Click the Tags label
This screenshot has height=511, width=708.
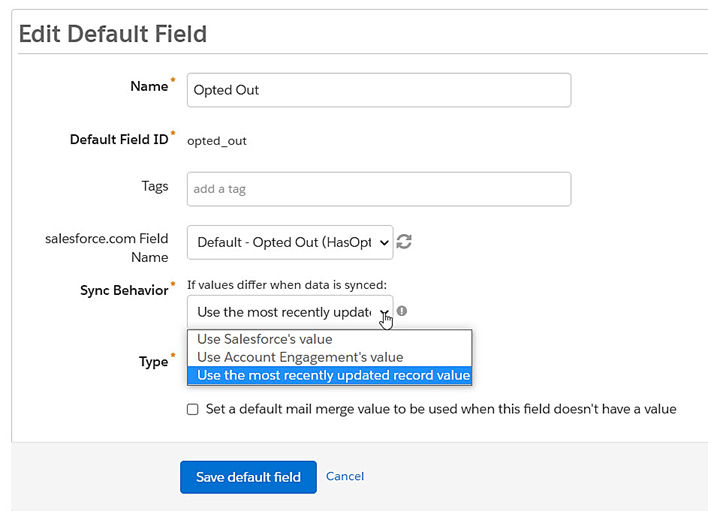[x=155, y=186]
